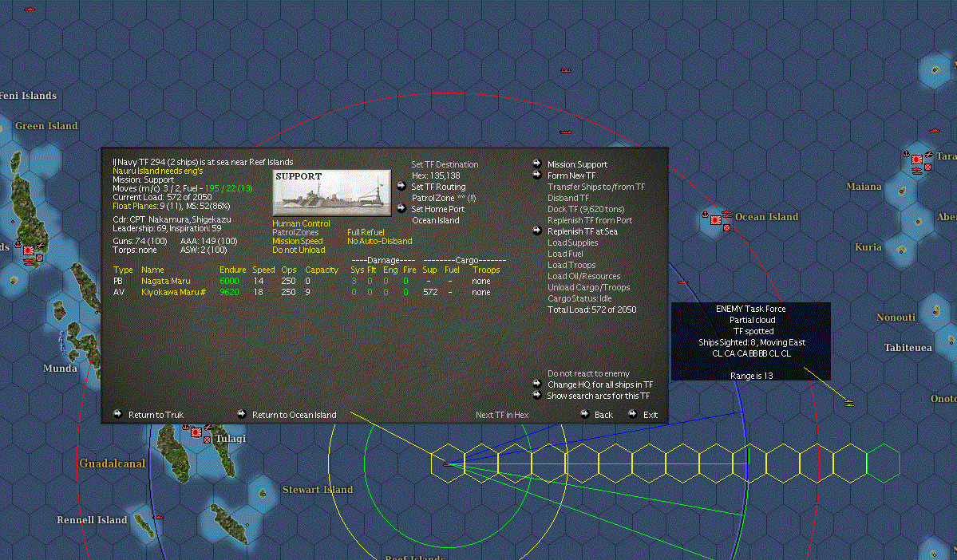
Task: Click Dock TF (9,620 tons)
Action: click(x=586, y=209)
